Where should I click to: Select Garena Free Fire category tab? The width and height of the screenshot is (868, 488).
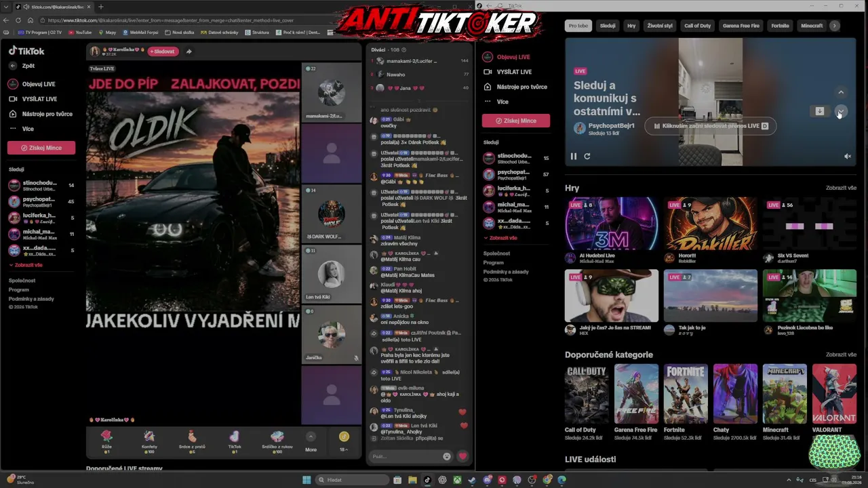[x=741, y=26]
